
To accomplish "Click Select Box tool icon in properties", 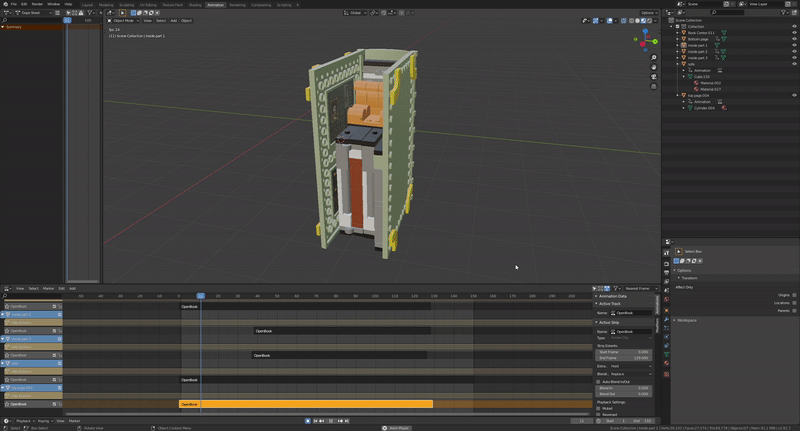I will [679, 251].
